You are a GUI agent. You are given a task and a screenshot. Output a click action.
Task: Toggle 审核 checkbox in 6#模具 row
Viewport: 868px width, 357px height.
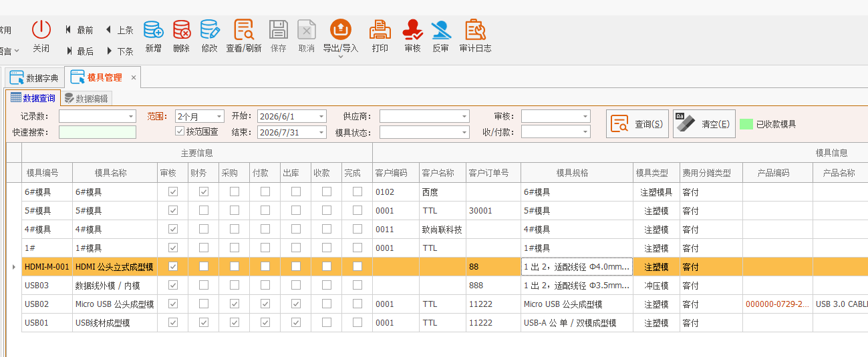point(173,192)
